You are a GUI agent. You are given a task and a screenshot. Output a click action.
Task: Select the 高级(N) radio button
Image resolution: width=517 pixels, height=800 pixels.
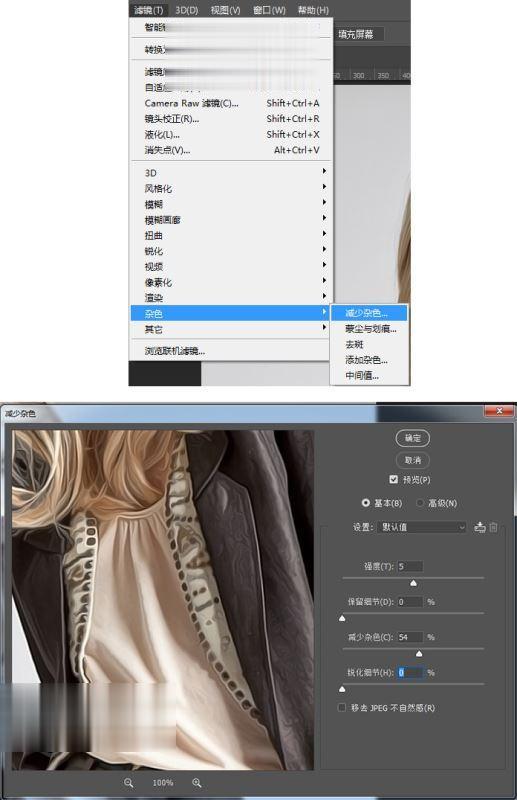point(420,503)
